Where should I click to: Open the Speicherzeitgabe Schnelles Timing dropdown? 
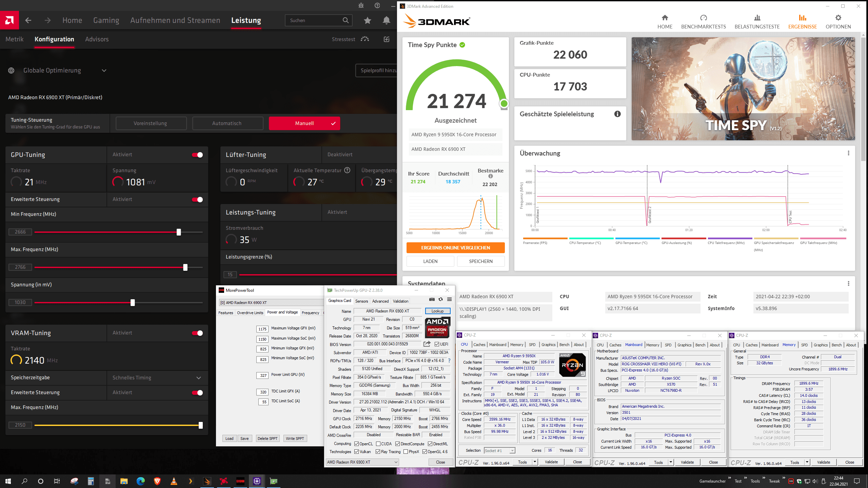click(x=199, y=378)
